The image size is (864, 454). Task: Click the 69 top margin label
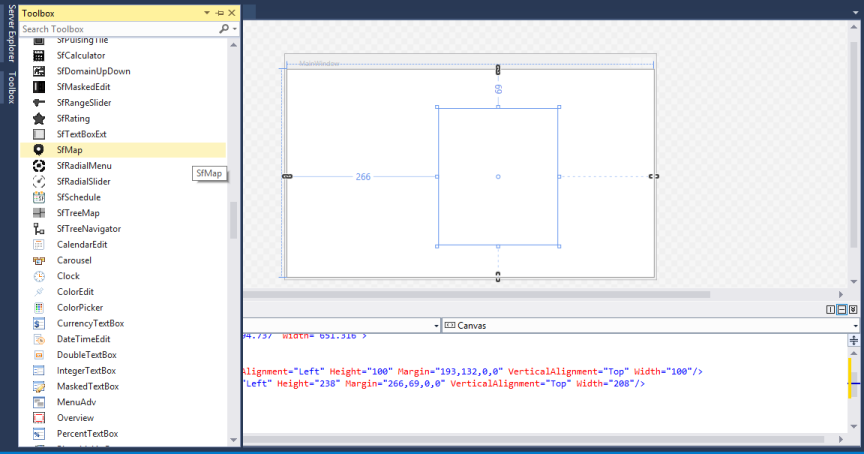pos(498,89)
